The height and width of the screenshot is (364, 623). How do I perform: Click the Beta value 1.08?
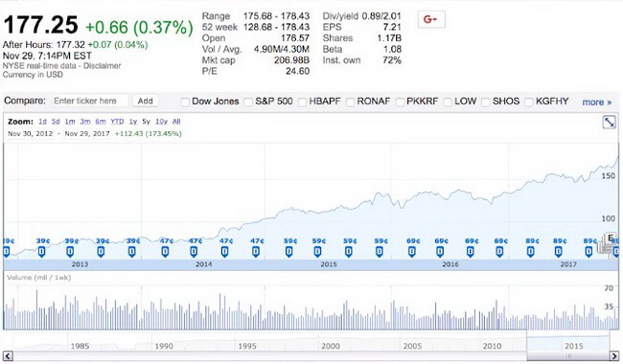click(x=392, y=49)
